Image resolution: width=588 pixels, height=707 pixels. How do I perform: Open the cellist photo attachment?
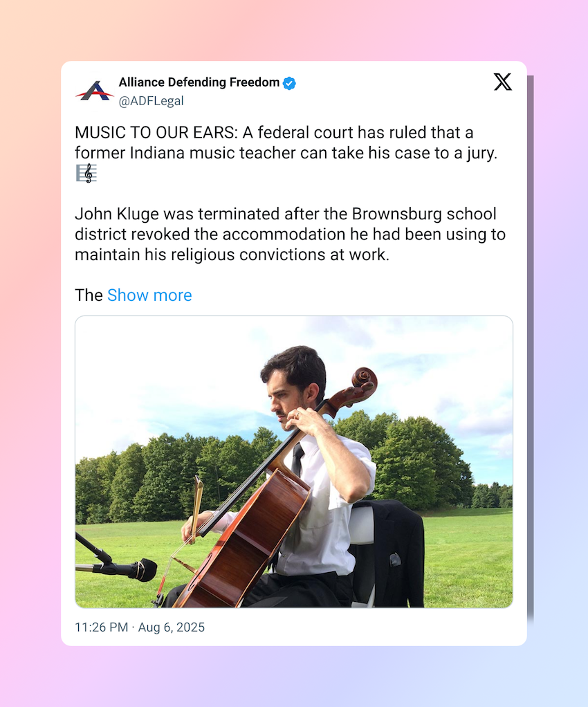point(294,461)
